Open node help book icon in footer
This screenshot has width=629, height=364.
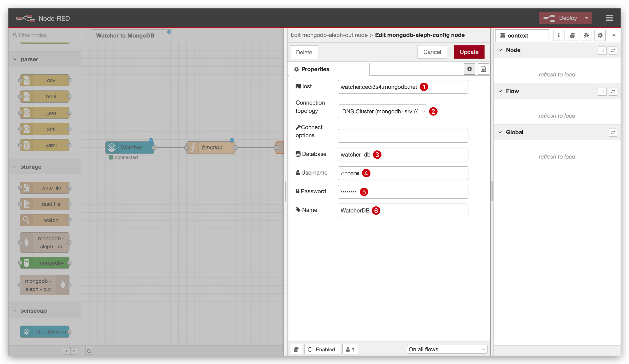tap(296, 349)
